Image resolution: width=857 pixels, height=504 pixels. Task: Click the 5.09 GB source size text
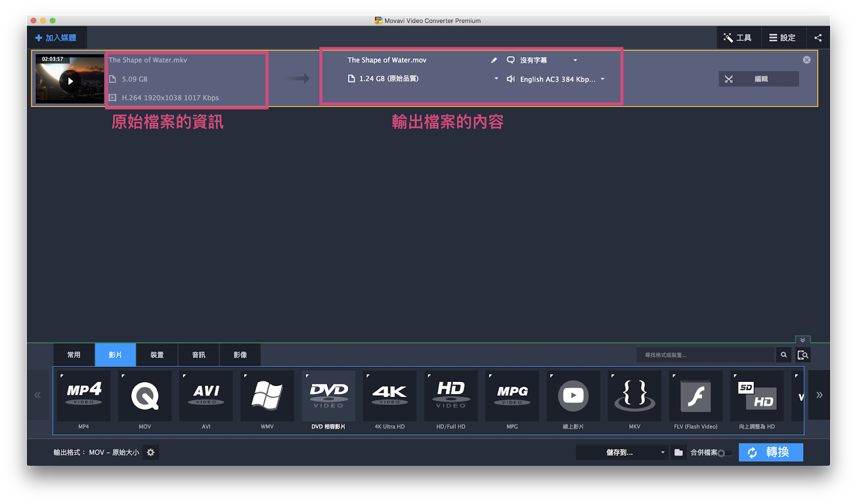click(134, 79)
